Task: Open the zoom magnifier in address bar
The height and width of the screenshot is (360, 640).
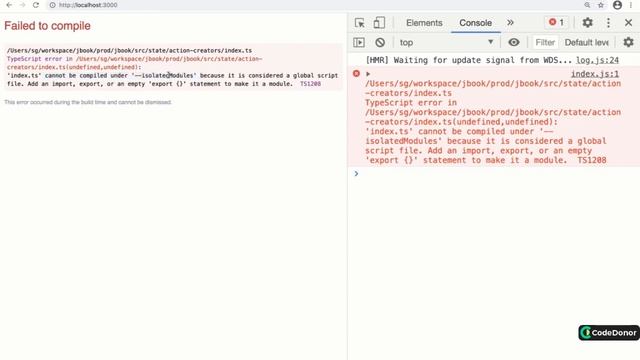Action: click(x=587, y=5)
